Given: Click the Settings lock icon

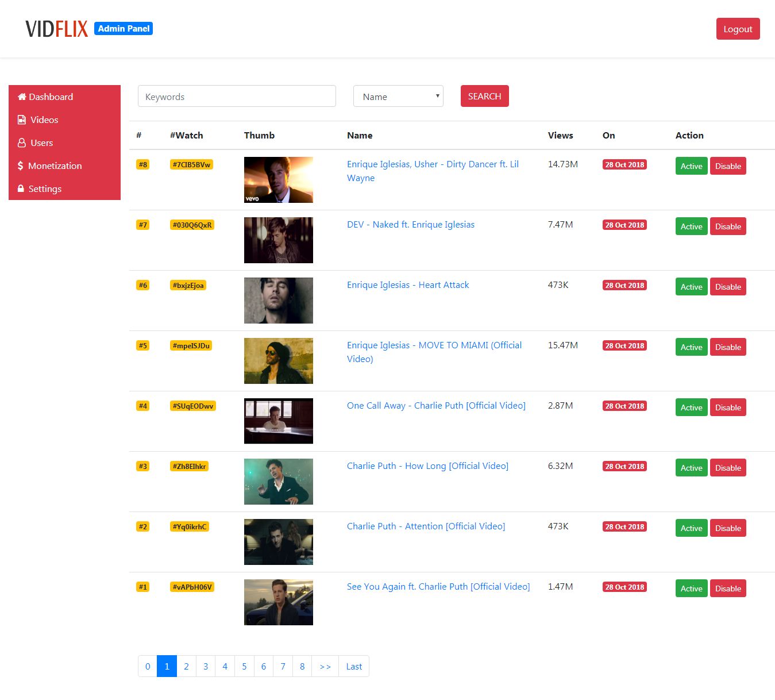Looking at the screenshot, I should pos(21,189).
